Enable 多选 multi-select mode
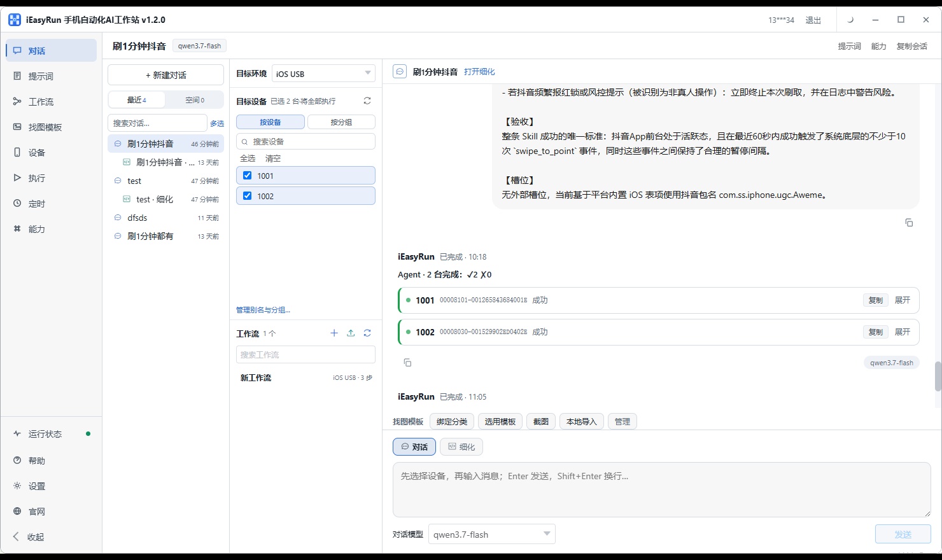The width and height of the screenshot is (942, 560). click(x=217, y=123)
